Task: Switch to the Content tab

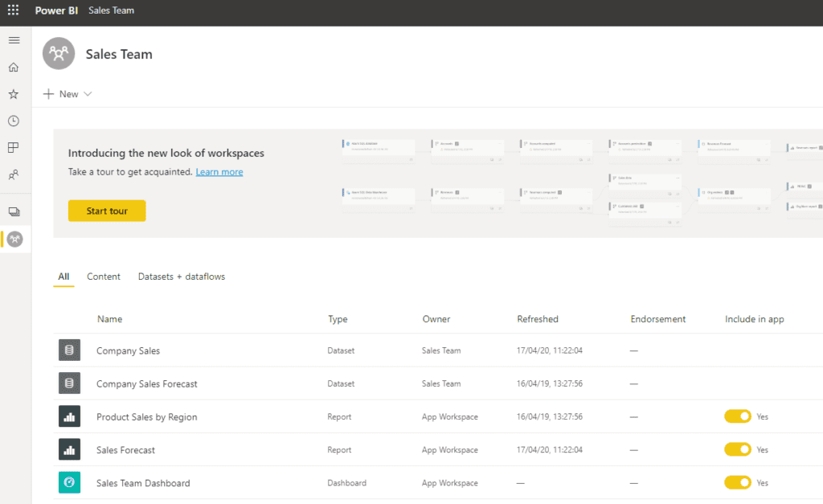Action: [x=103, y=276]
